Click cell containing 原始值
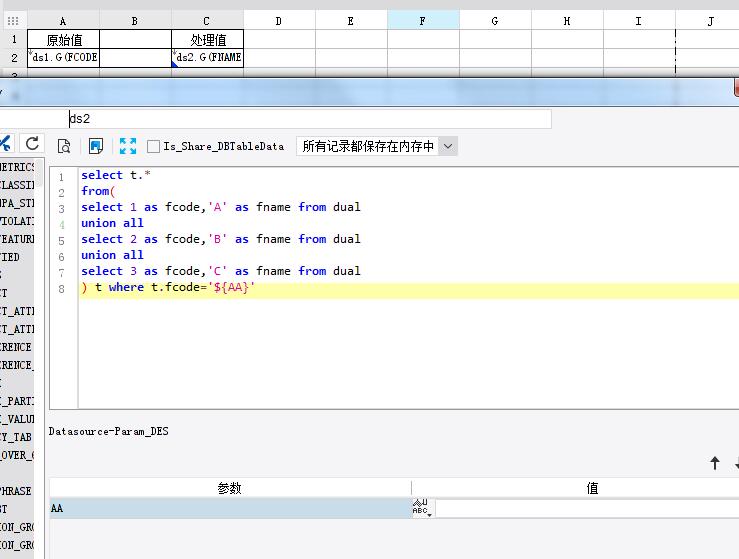The image size is (739, 559). click(64, 39)
